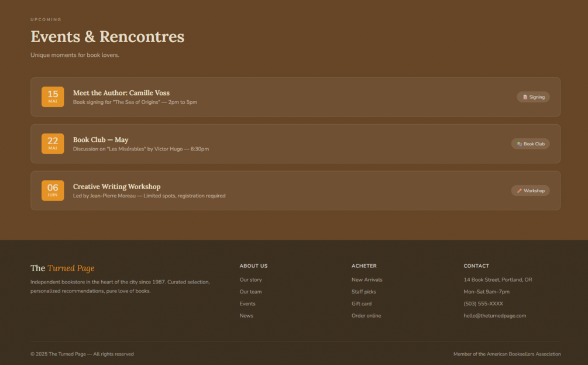Click the Book Club tag pill

530,144
